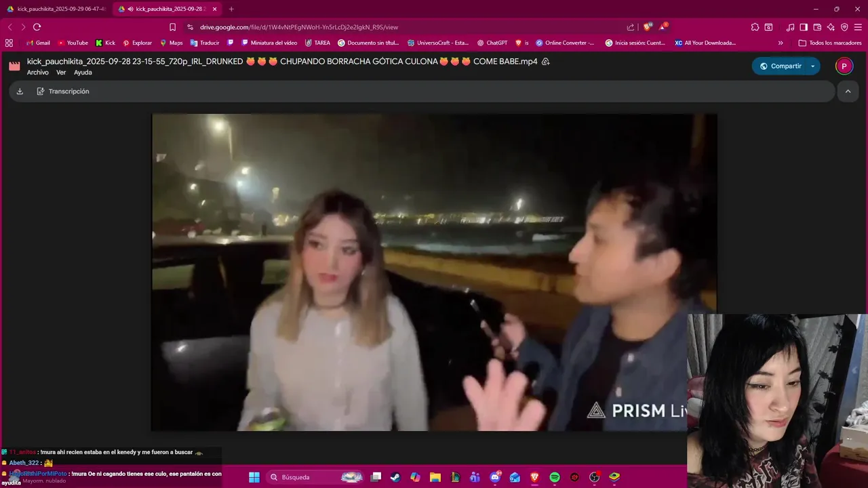Open the Archivo menu
The image size is (868, 488).
click(38, 73)
